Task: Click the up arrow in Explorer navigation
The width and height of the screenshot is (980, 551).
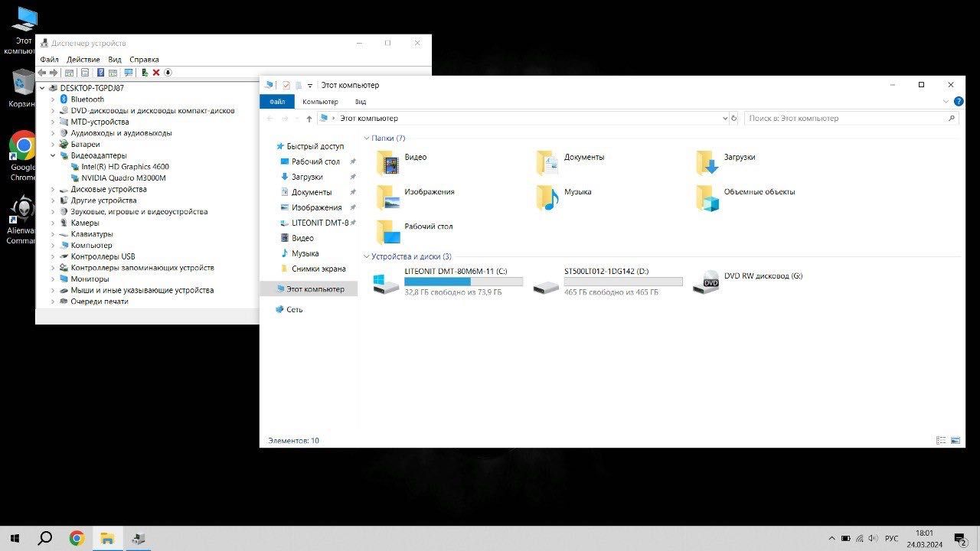Action: pos(309,119)
